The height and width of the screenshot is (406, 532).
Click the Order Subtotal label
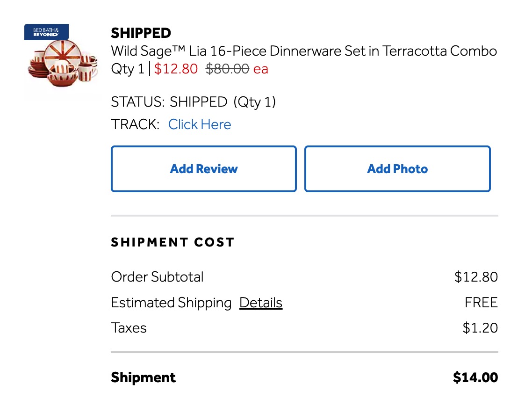157,277
